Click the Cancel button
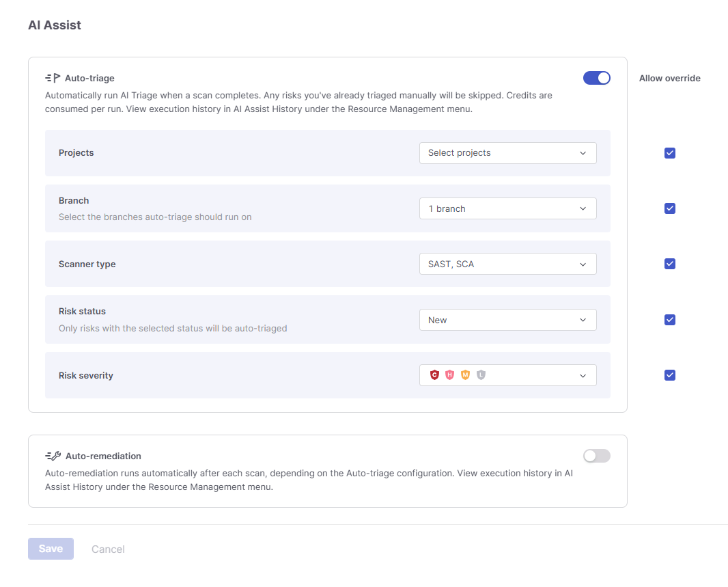 tap(108, 549)
